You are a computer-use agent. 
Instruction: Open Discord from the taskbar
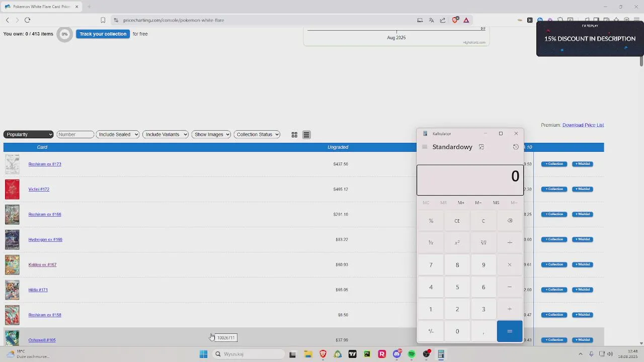pyautogui.click(x=397, y=354)
